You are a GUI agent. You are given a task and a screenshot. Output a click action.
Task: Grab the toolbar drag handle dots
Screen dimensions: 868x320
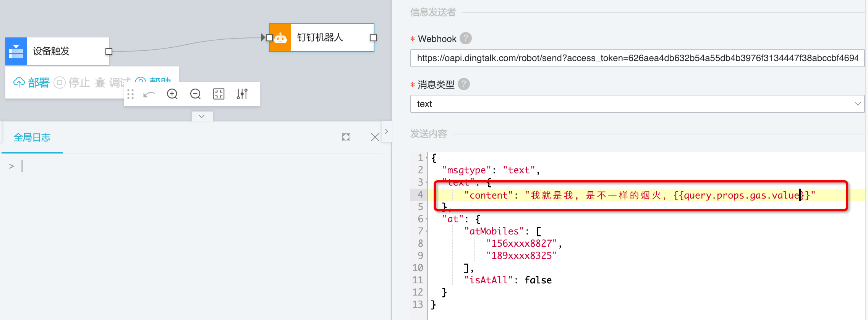pyautogui.click(x=131, y=94)
